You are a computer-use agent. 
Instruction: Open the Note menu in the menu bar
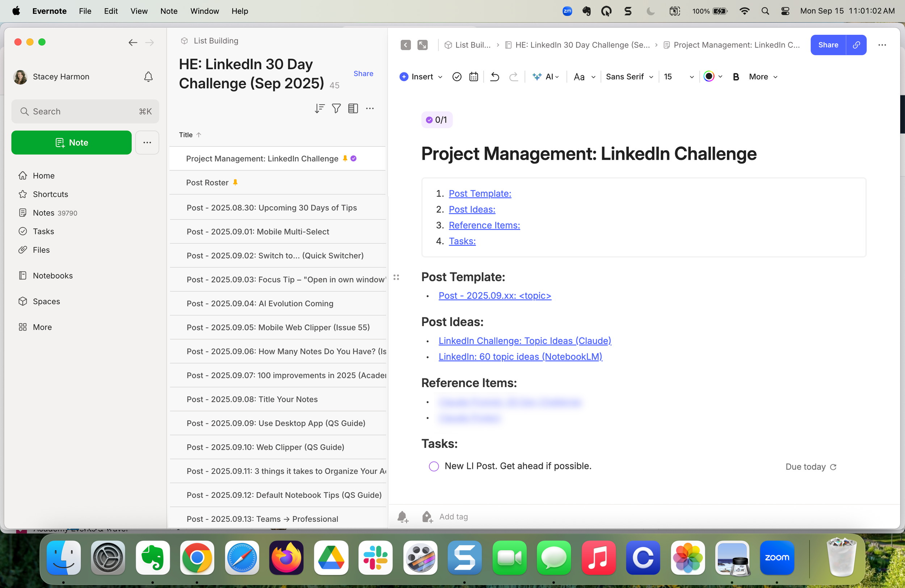[x=169, y=11]
